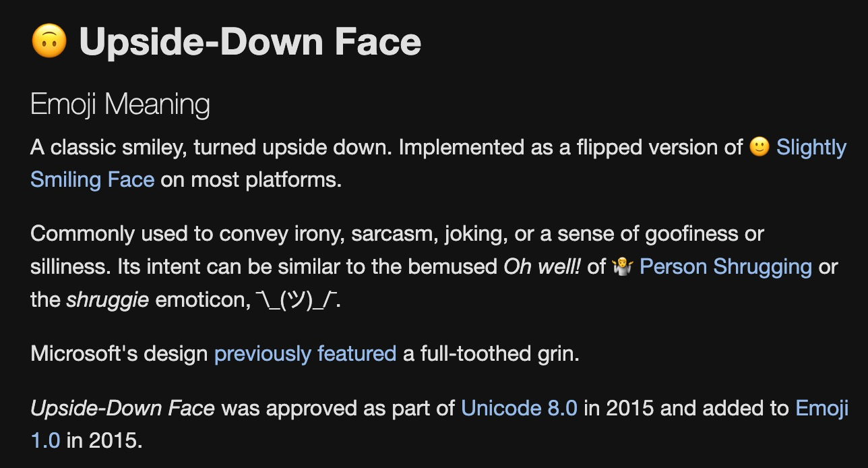The width and height of the screenshot is (868, 468).
Task: Click the italic word "shruggie"
Action: [107, 299]
